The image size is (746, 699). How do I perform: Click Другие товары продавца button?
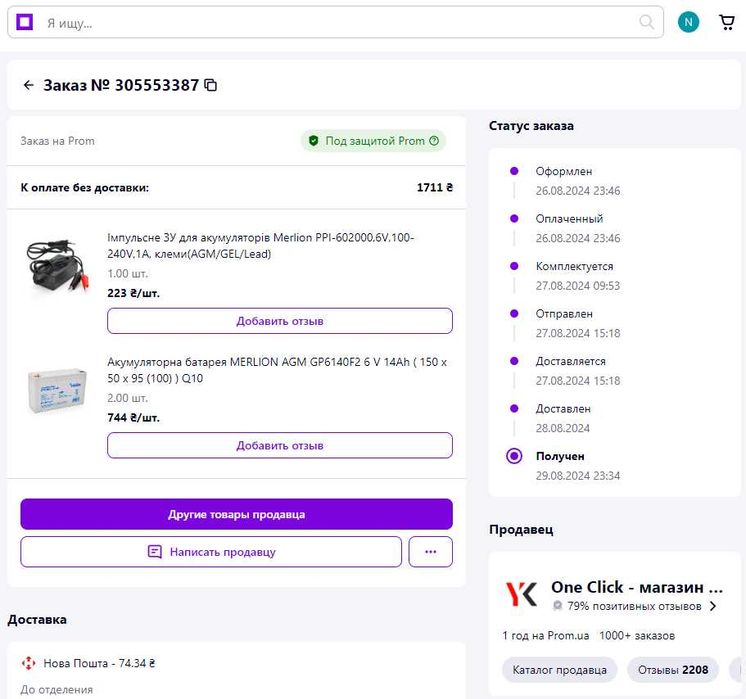236,514
